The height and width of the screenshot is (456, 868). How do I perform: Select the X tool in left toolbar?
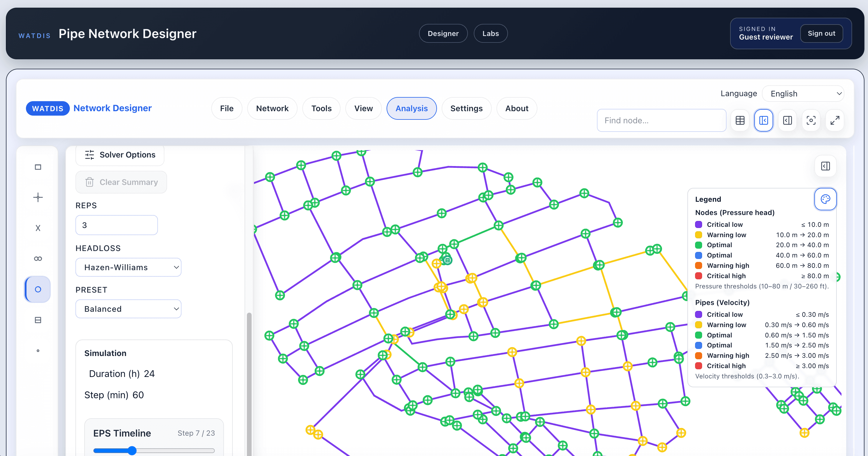coord(38,228)
